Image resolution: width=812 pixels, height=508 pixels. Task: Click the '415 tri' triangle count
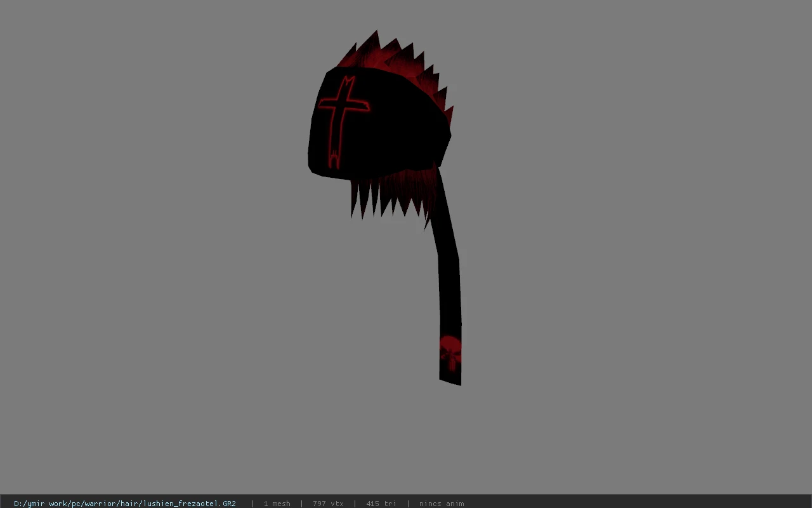[381, 504]
